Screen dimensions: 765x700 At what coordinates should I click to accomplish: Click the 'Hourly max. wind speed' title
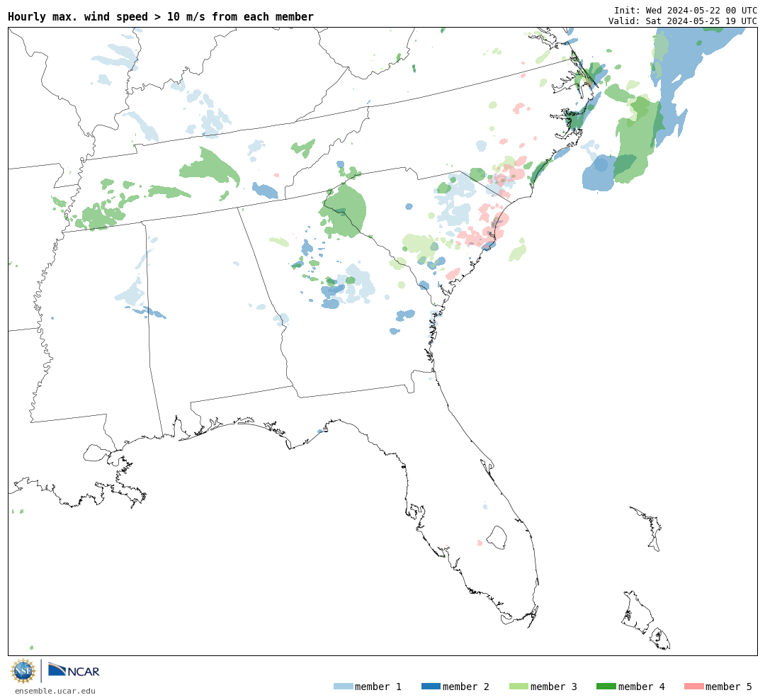coord(161,16)
